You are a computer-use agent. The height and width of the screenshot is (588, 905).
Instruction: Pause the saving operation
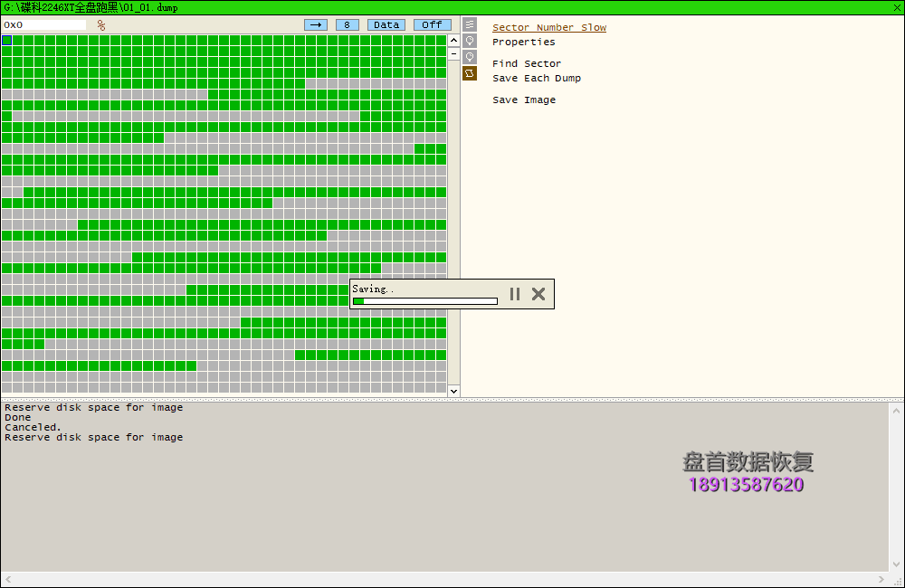point(515,294)
